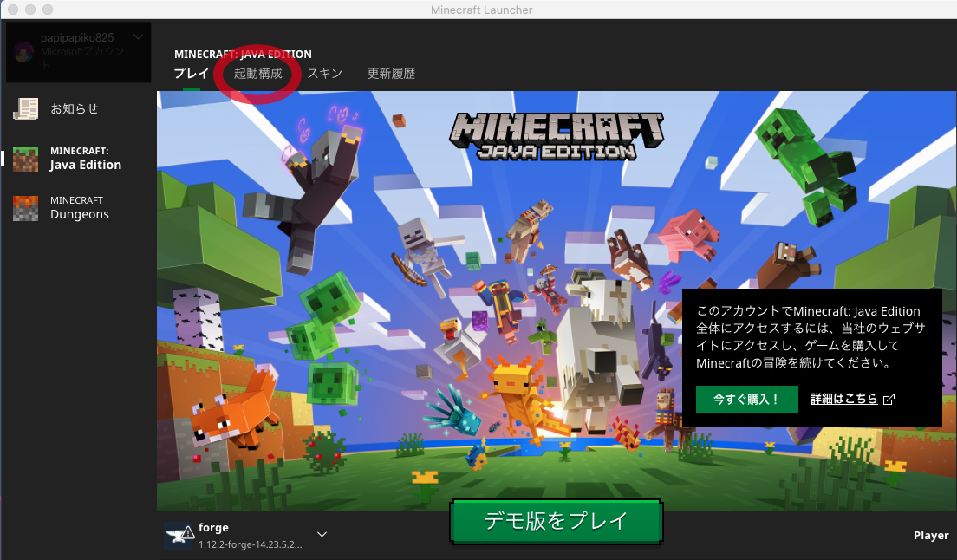Click the Minecraft Java Edition banner logo

click(557, 136)
